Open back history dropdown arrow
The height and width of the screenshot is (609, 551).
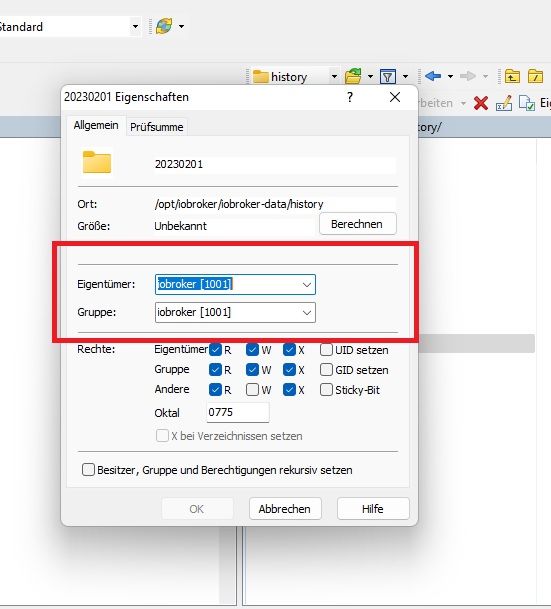coord(450,77)
